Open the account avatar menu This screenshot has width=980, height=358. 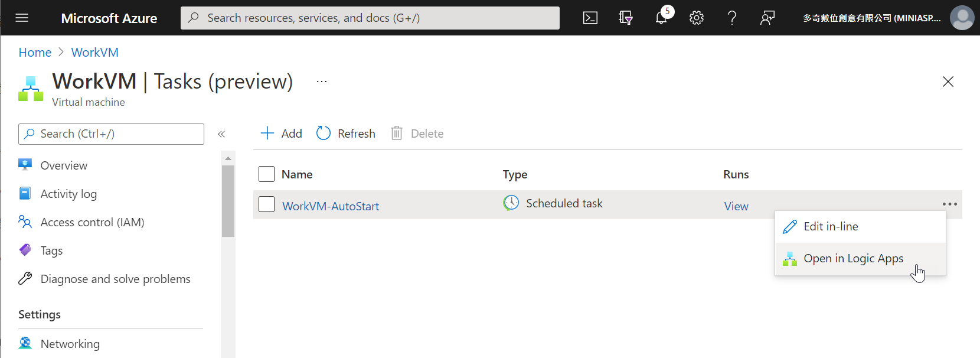pos(962,18)
